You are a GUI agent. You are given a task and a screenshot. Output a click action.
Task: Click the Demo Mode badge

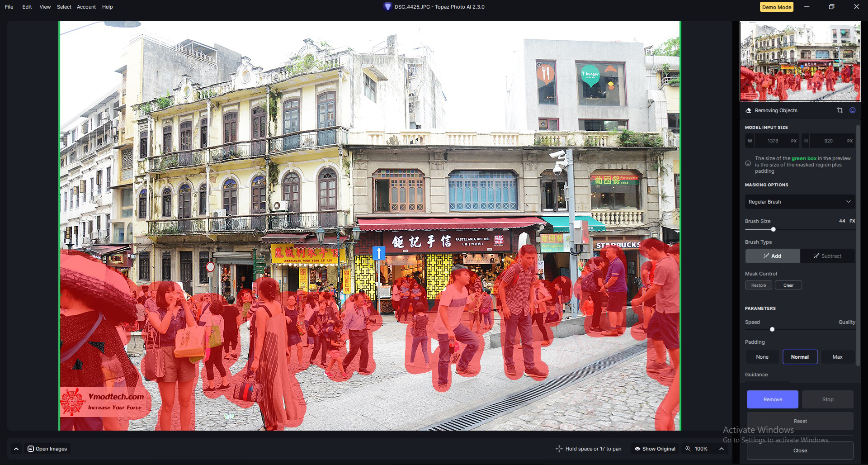777,7
